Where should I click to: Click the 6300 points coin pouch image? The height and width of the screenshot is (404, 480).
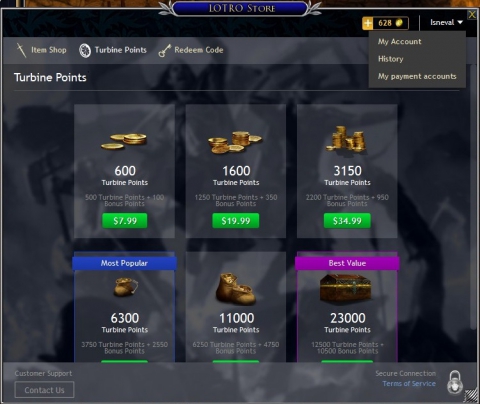[125, 288]
